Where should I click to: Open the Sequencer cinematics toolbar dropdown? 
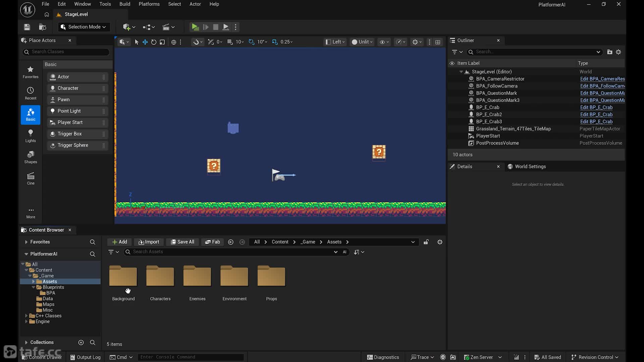tap(168, 27)
